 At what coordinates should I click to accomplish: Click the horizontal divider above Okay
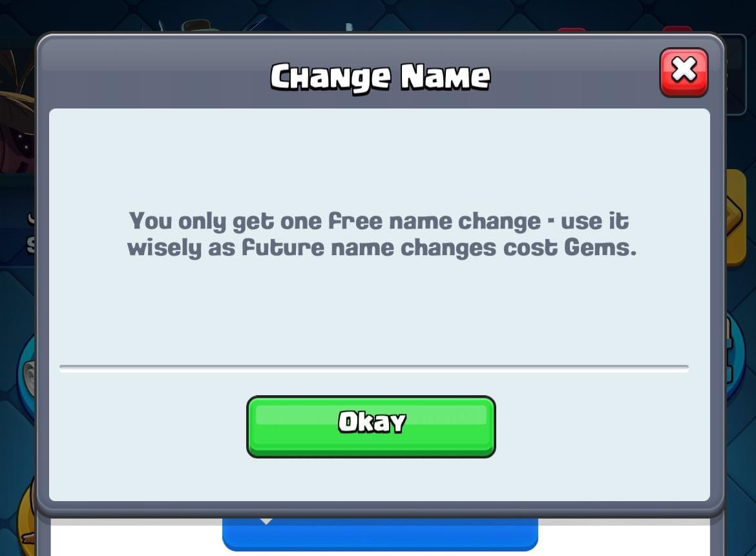(373, 368)
